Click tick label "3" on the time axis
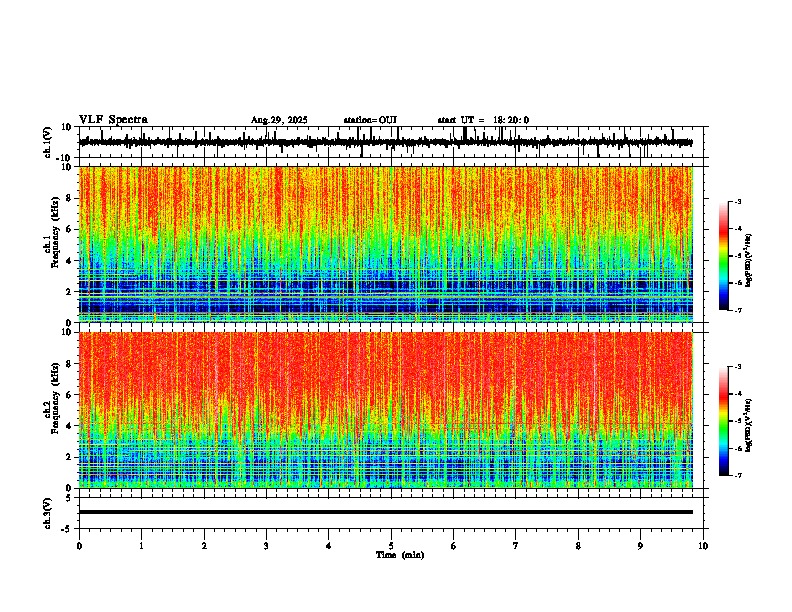 click(x=266, y=546)
